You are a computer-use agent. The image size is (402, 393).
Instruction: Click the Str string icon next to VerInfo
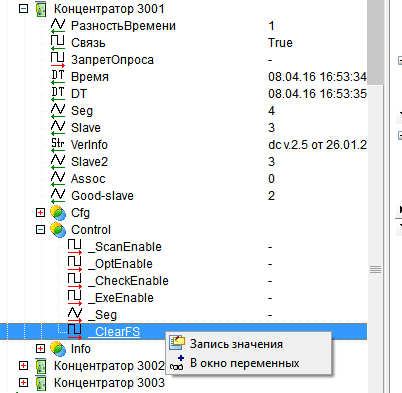[58, 145]
